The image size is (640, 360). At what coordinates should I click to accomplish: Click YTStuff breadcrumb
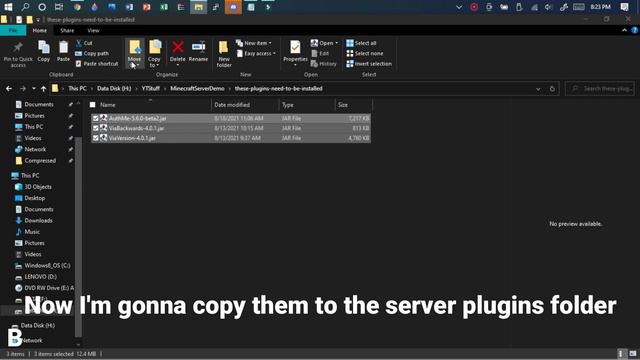(151, 89)
